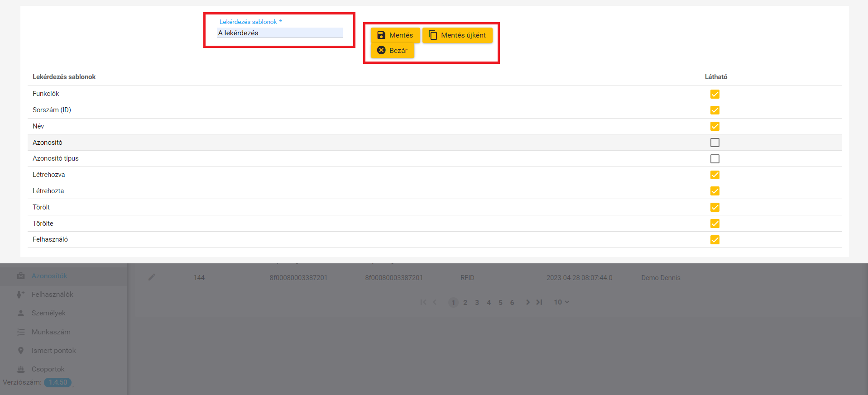Click the Munkaszám list icon
This screenshot has width=868, height=395.
(21, 332)
